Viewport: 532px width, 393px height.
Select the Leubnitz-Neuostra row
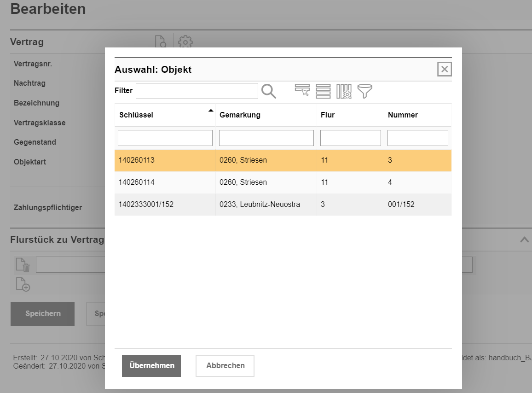click(x=260, y=204)
